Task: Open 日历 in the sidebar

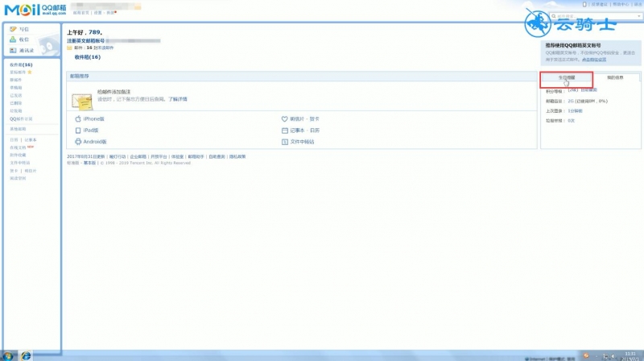Action: click(x=14, y=139)
